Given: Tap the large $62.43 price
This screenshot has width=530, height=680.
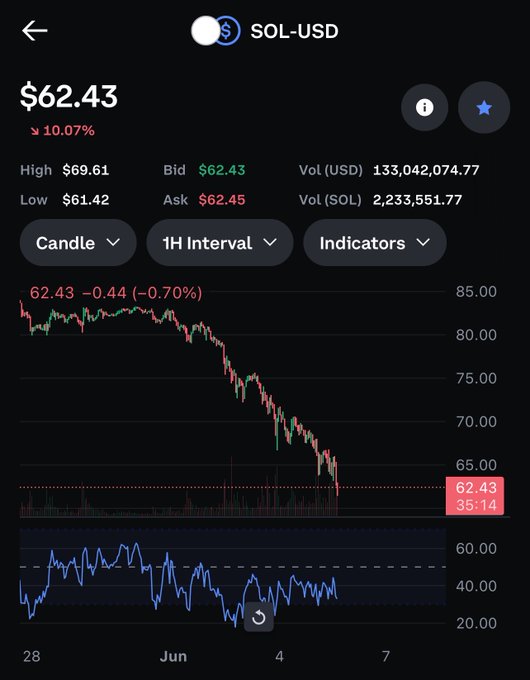Looking at the screenshot, I should (69, 96).
